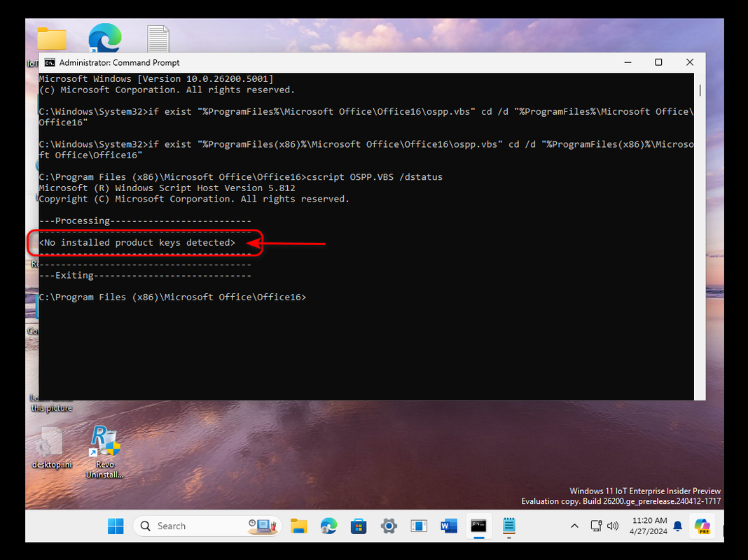Click the taskbar Search box
748x560 pixels.
pos(207,526)
